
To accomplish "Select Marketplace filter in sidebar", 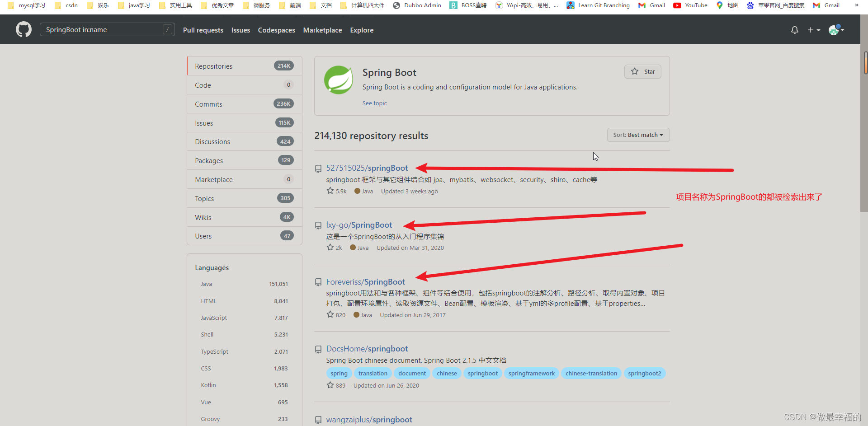I will pyautogui.click(x=245, y=179).
